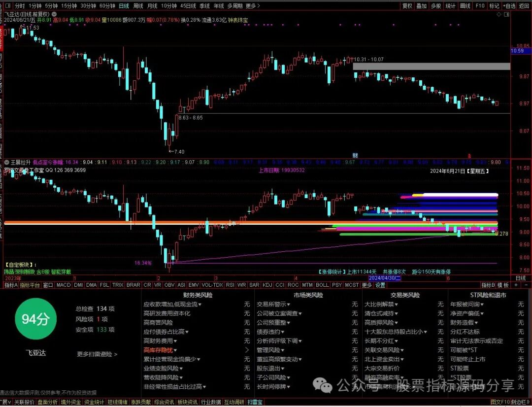Click the green 94分 score circle

pos(35,319)
